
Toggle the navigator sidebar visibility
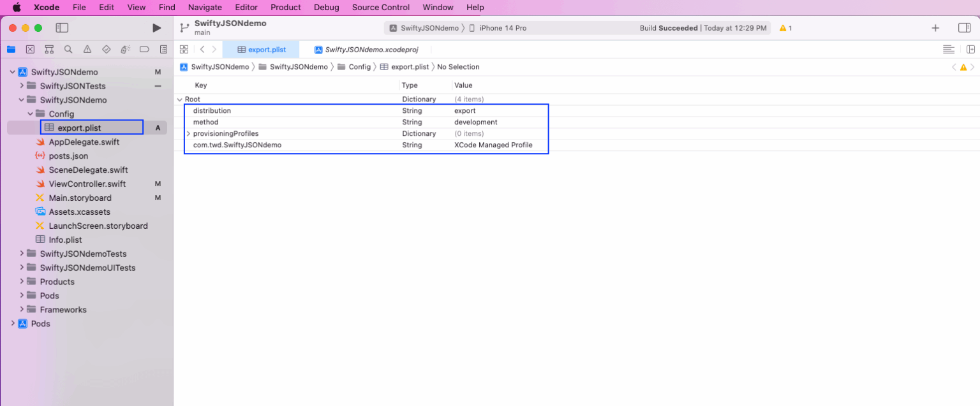[62, 28]
